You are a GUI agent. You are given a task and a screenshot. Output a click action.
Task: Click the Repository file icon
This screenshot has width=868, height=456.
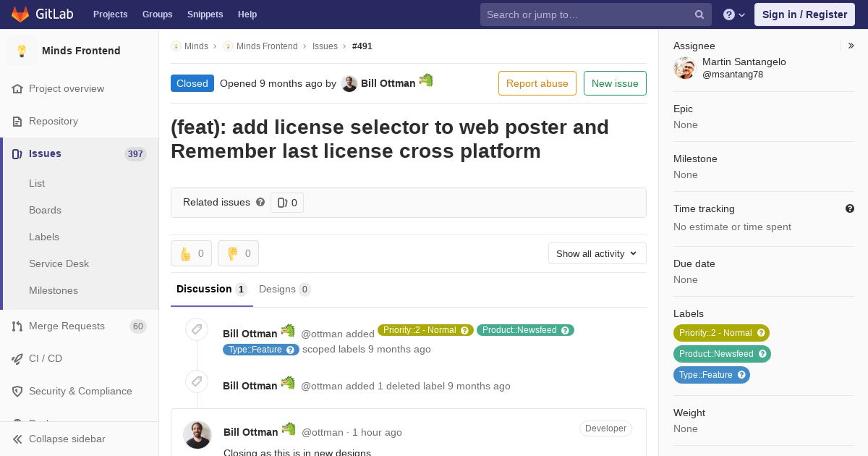tap(17, 121)
